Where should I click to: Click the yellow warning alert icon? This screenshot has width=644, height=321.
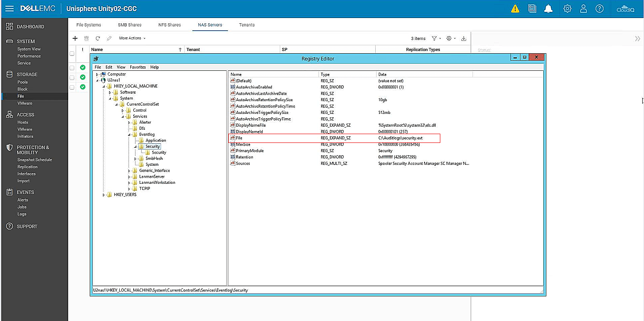(515, 9)
